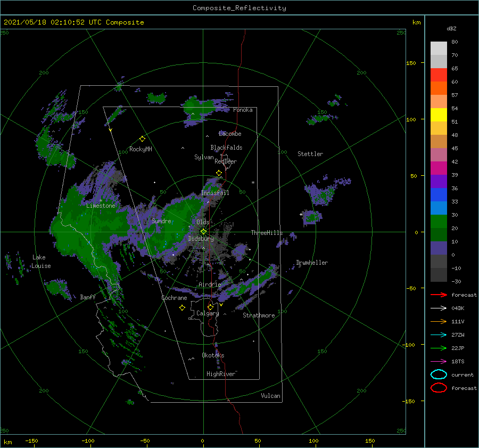
Task: Click the Ponoka city label
Action: click(x=243, y=110)
